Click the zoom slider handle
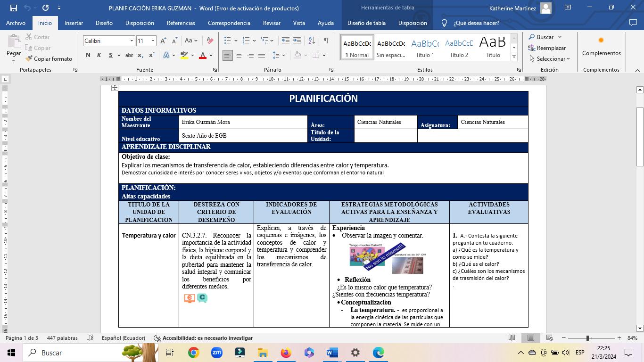 click(x=587, y=338)
